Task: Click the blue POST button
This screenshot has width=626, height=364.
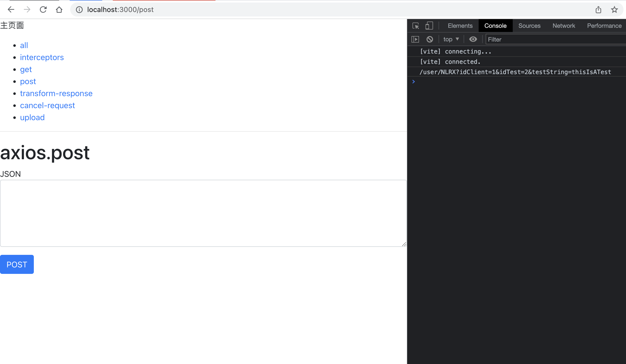Action: pyautogui.click(x=17, y=264)
